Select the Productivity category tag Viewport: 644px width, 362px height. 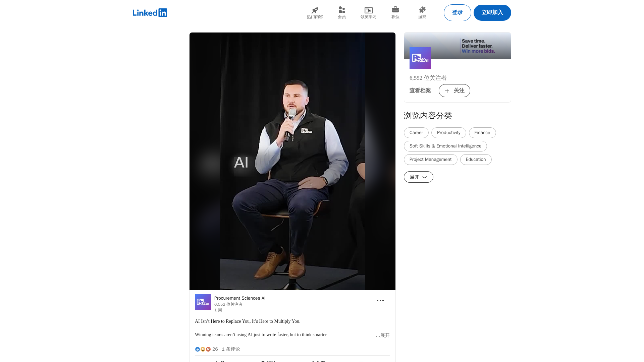coord(448,133)
